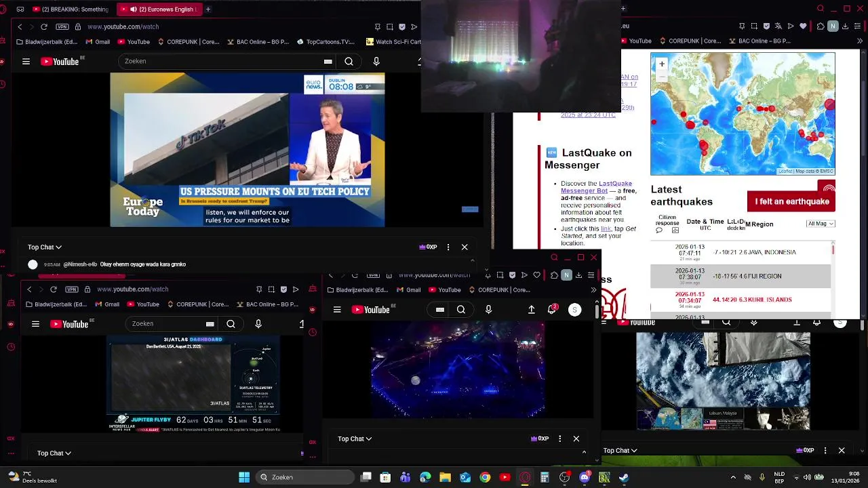Click upload icon in concert YouTube window

coord(532,310)
